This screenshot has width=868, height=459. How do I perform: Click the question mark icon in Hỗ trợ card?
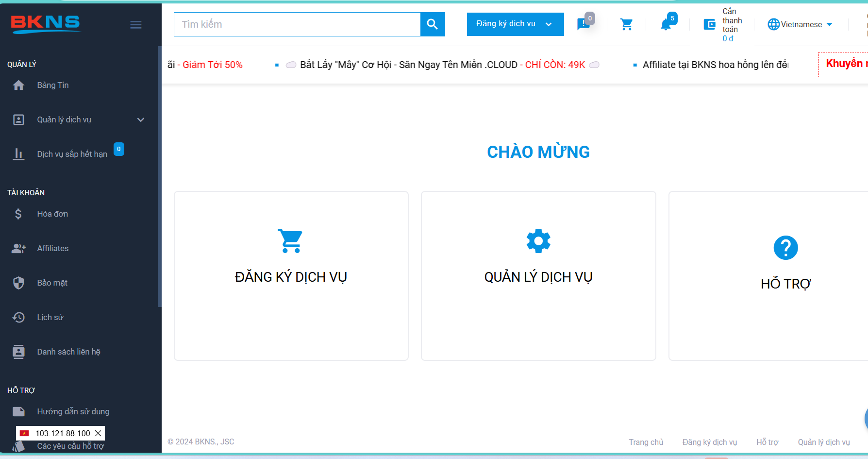pyautogui.click(x=785, y=248)
